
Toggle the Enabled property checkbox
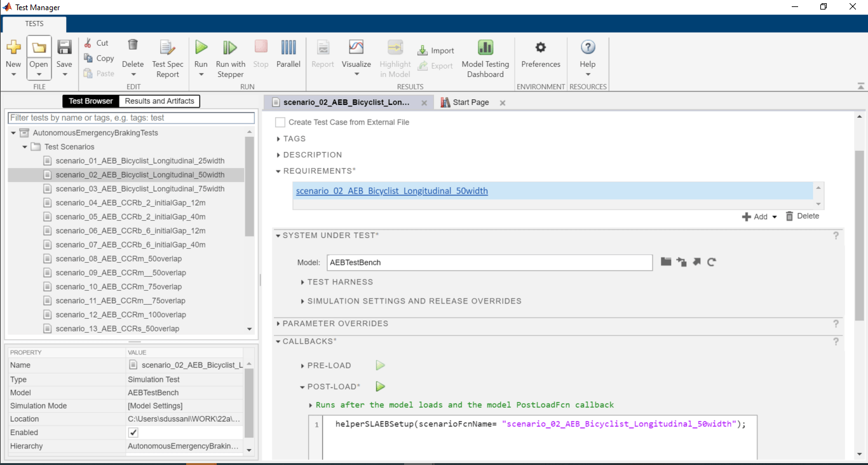(x=133, y=433)
